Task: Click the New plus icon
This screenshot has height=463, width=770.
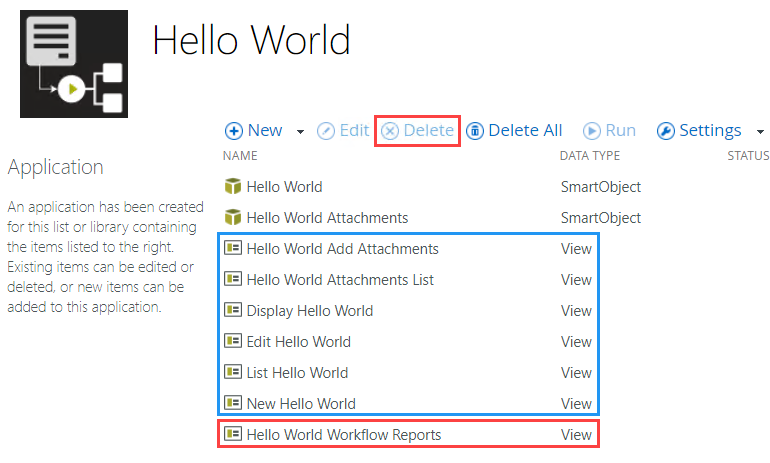Action: [x=234, y=131]
